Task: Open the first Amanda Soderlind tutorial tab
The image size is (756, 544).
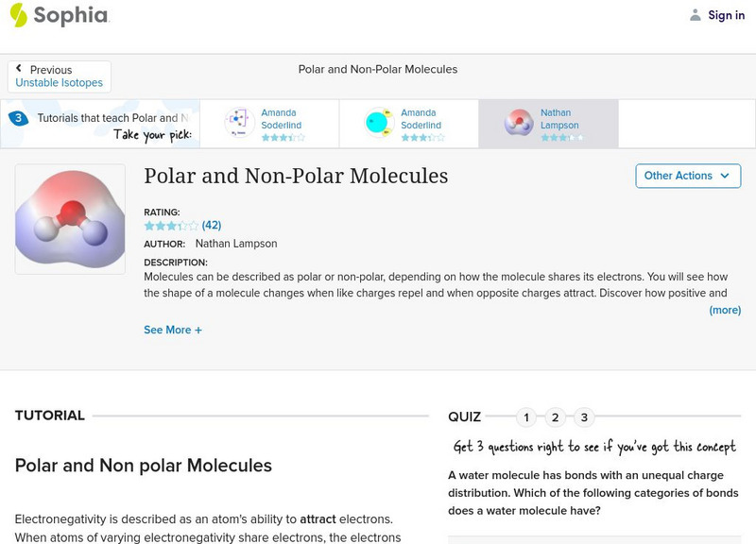Action: click(x=272, y=121)
